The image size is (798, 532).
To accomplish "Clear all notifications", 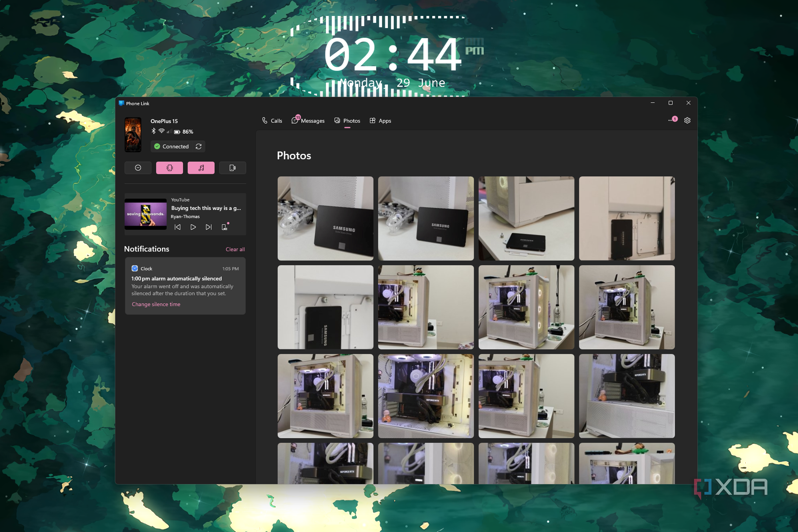I will (x=235, y=250).
